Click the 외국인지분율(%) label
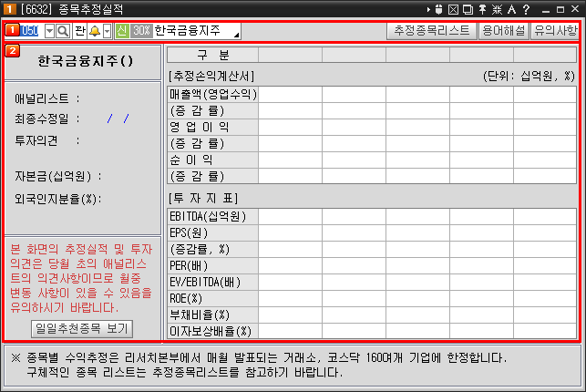Screen dimensions: 586x392 (56, 199)
